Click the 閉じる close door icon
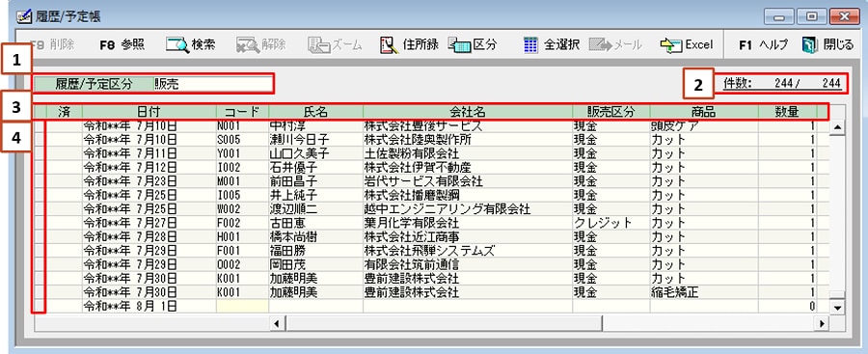 tap(810, 45)
